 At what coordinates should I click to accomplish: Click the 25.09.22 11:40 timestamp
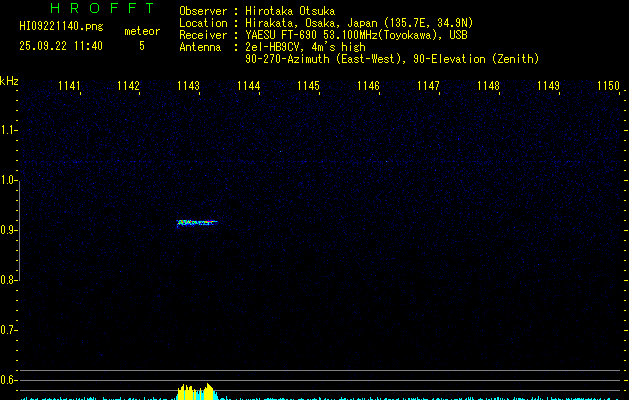pyautogui.click(x=61, y=46)
